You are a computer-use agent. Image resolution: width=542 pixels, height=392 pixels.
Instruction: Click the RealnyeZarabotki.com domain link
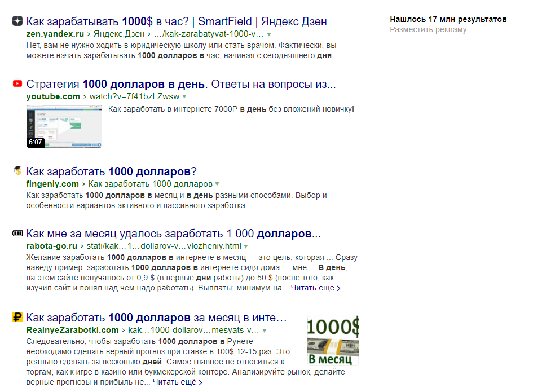pyautogui.click(x=72, y=330)
